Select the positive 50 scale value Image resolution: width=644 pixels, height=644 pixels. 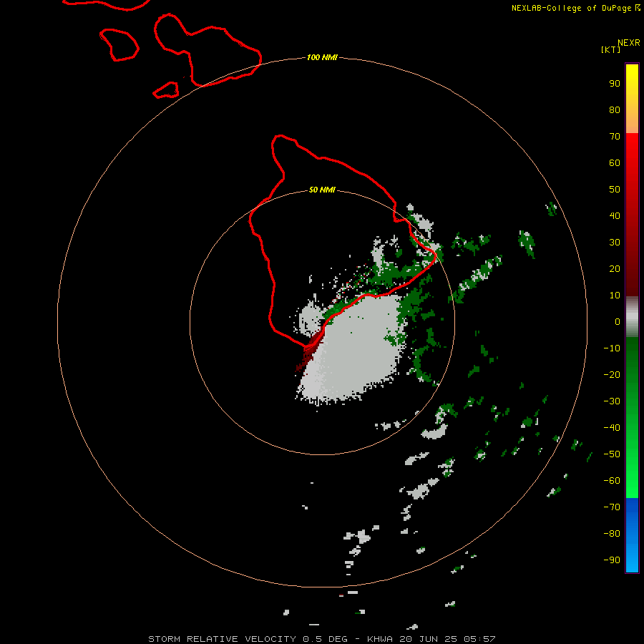point(615,190)
